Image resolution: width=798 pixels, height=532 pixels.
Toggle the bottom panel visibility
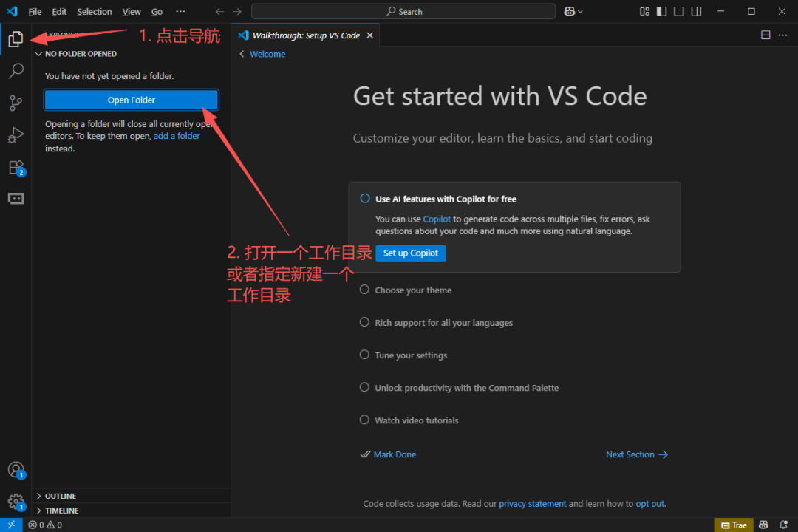coord(679,11)
